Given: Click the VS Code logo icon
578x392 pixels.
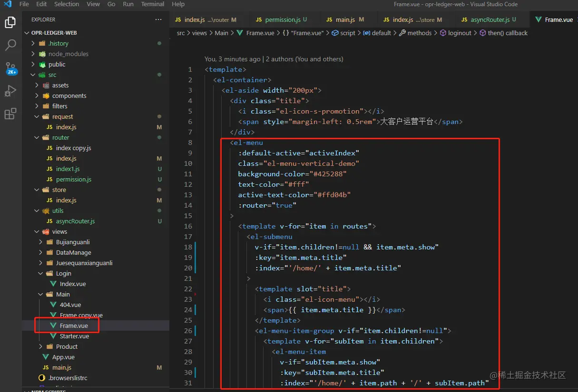Looking at the screenshot, I should point(7,4).
